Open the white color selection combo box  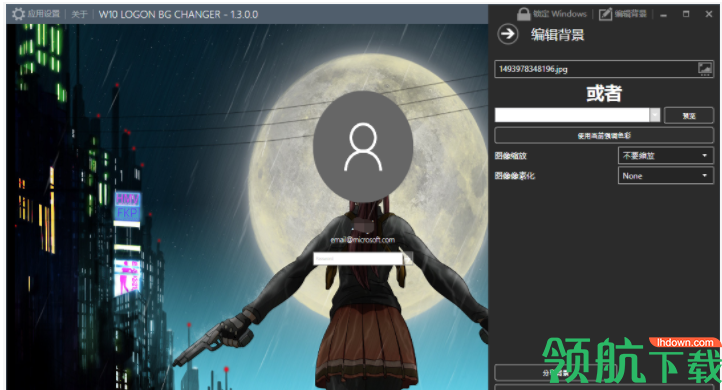tap(577, 115)
